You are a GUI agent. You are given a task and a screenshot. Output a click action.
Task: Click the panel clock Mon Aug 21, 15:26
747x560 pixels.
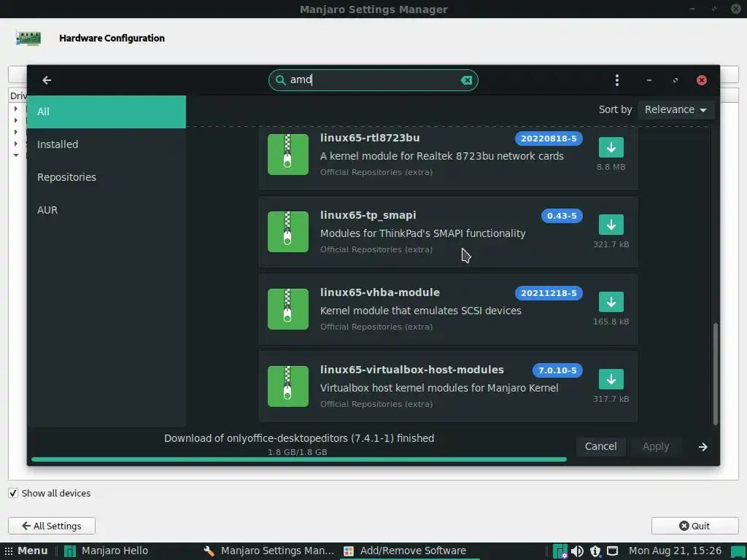[675, 551]
